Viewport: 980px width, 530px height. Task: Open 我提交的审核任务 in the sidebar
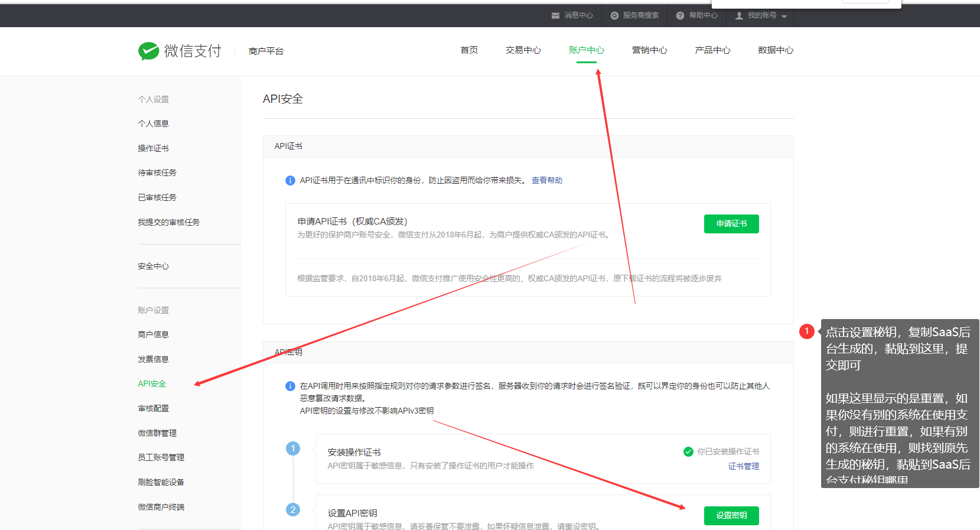coord(168,222)
